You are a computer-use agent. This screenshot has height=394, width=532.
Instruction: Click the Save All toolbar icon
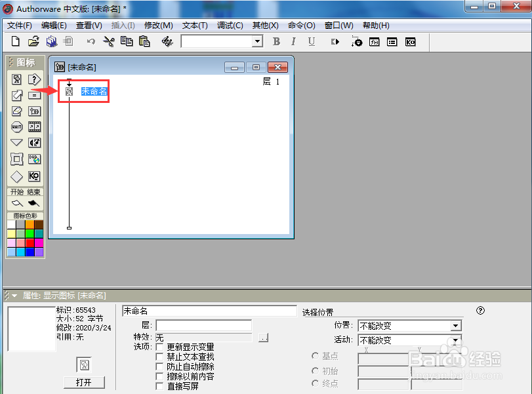point(52,41)
